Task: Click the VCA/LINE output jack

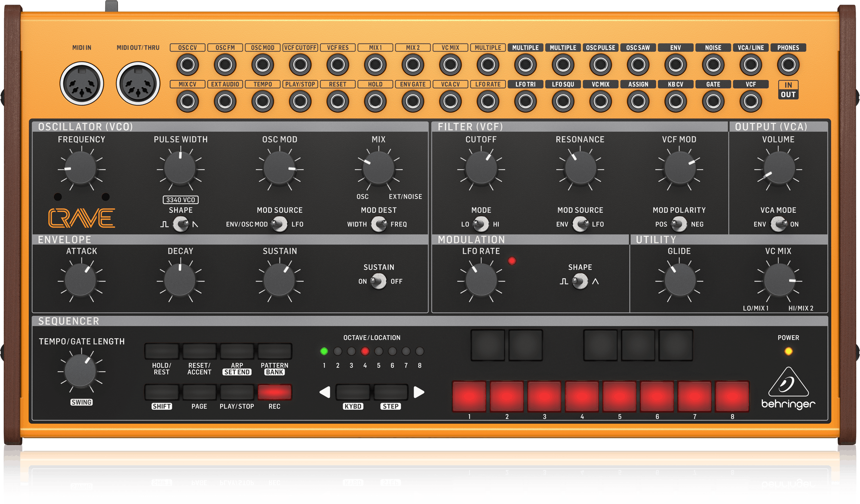Action: point(751,65)
